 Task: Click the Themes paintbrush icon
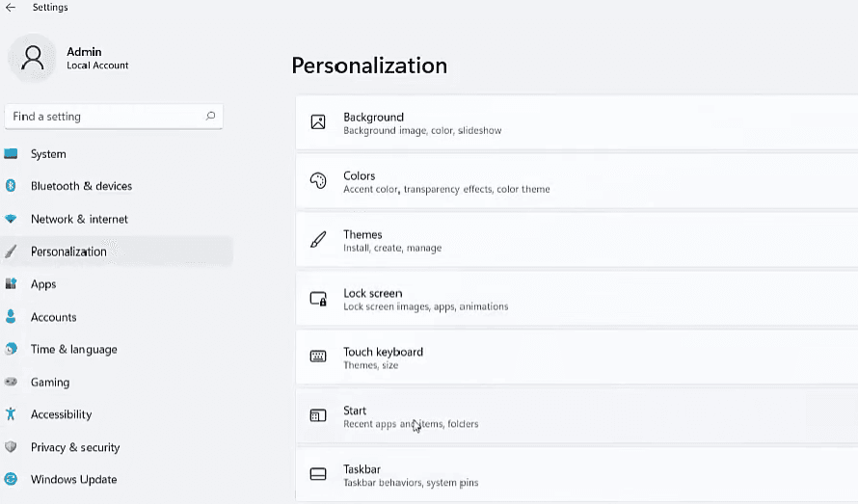tap(318, 239)
